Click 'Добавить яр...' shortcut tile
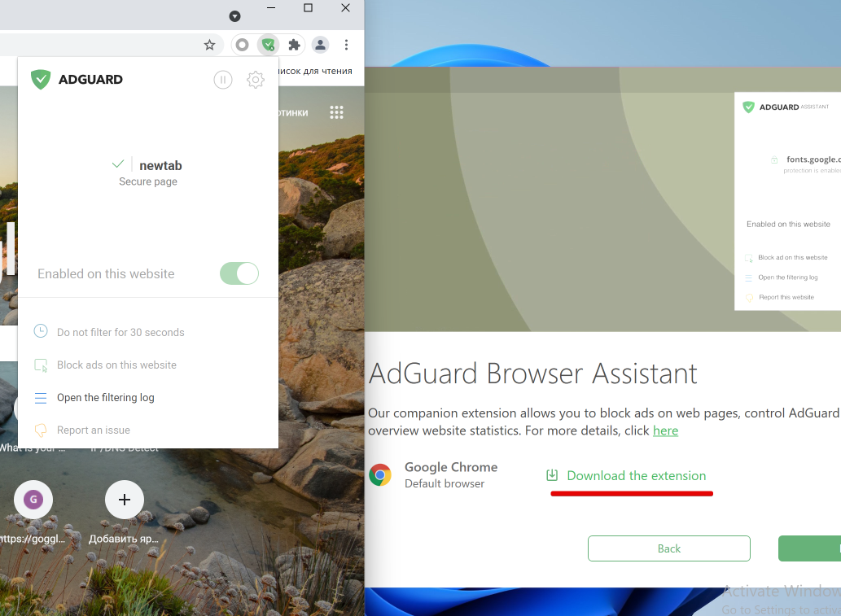This screenshot has width=841, height=616. [x=124, y=500]
